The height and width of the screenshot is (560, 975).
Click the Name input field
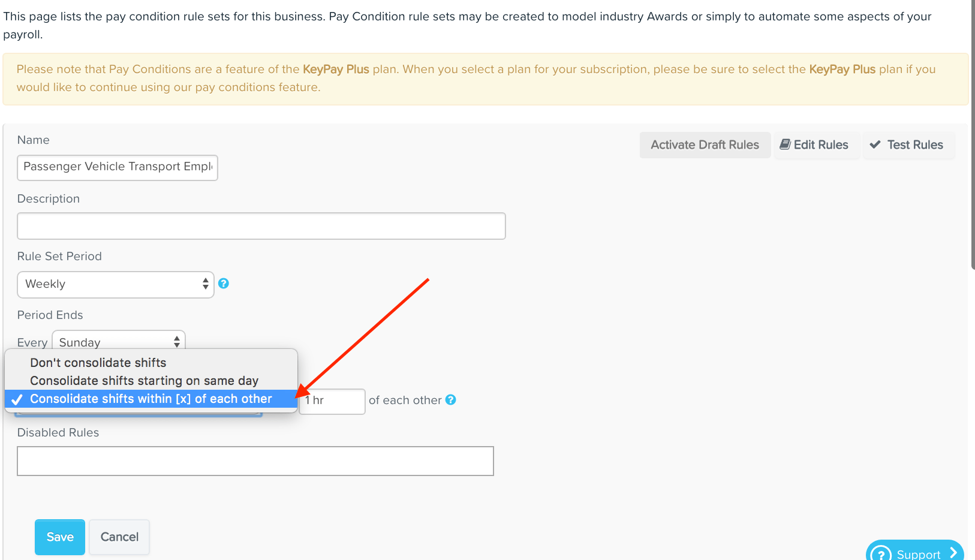[118, 167]
